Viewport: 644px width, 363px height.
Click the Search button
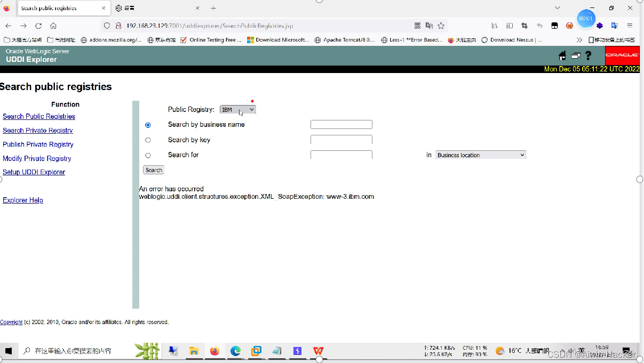[154, 170]
